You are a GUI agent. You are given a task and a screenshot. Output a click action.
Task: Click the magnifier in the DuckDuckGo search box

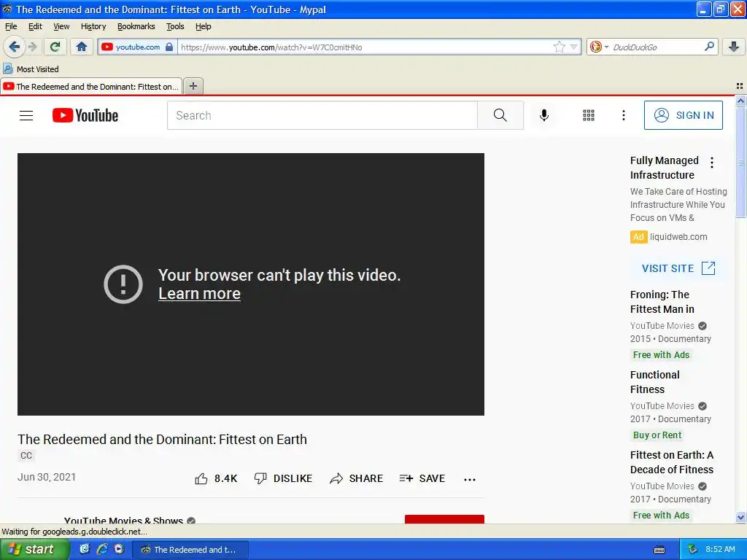pyautogui.click(x=709, y=47)
